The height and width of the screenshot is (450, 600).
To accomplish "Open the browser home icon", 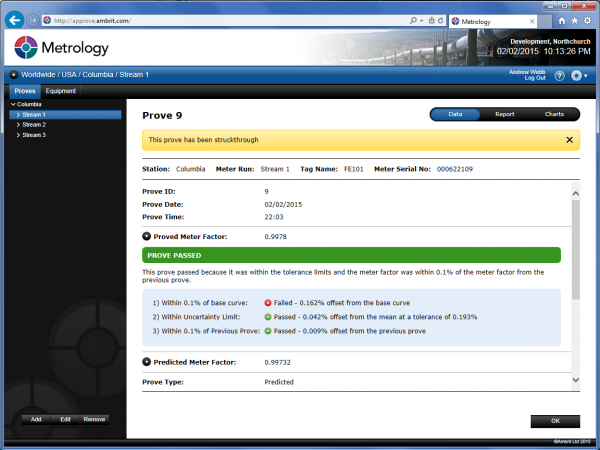I will point(562,21).
